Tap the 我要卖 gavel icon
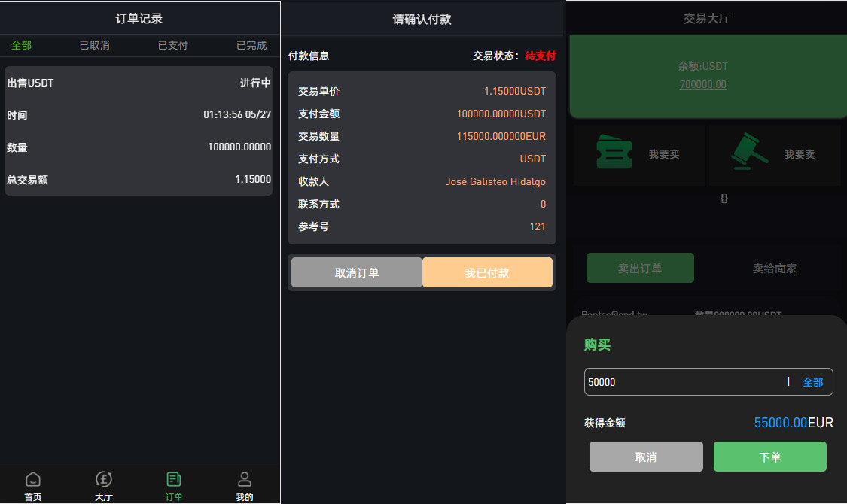This screenshot has width=847, height=504. [749, 152]
